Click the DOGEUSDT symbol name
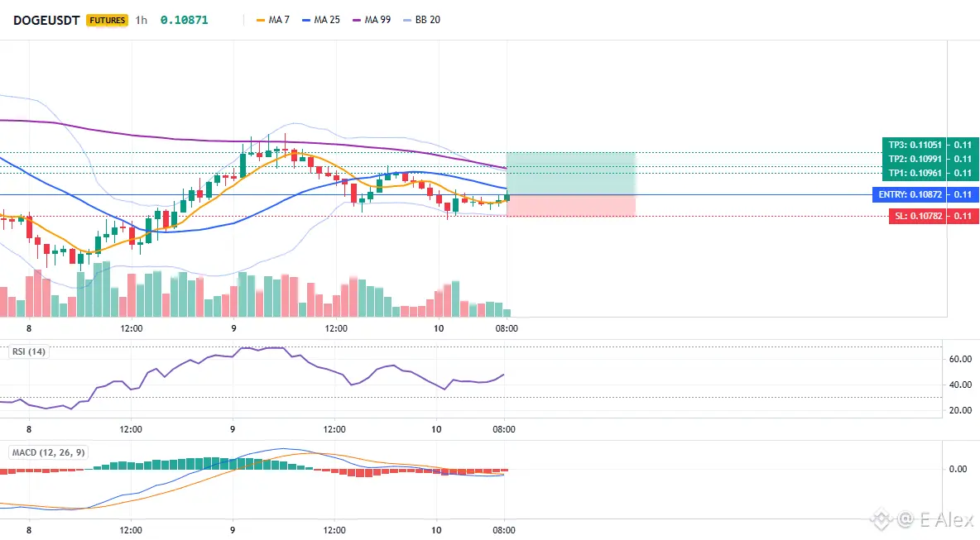The height and width of the screenshot is (540, 980). (x=46, y=20)
